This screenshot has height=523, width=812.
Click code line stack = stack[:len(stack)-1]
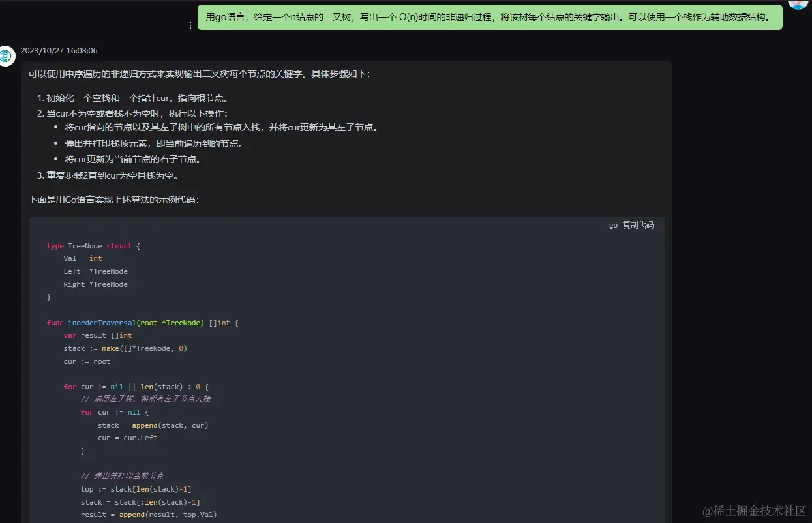(x=140, y=502)
